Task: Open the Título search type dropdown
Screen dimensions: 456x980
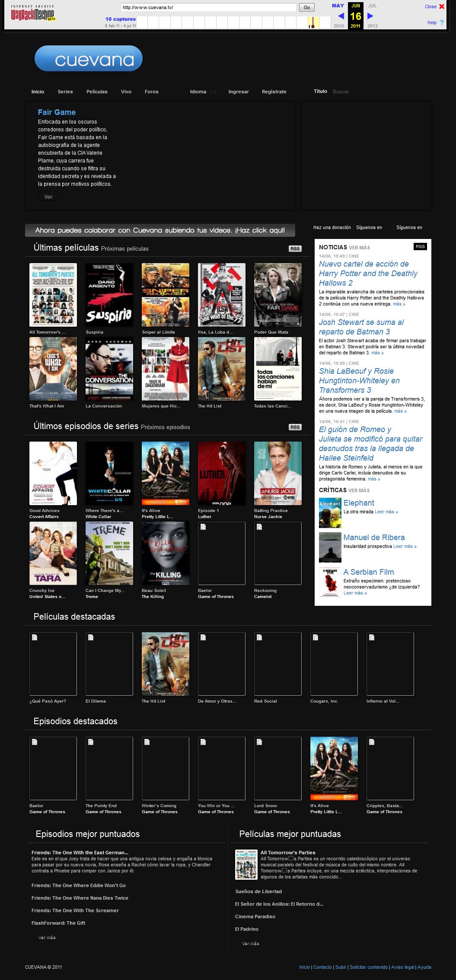Action: pyautogui.click(x=320, y=91)
